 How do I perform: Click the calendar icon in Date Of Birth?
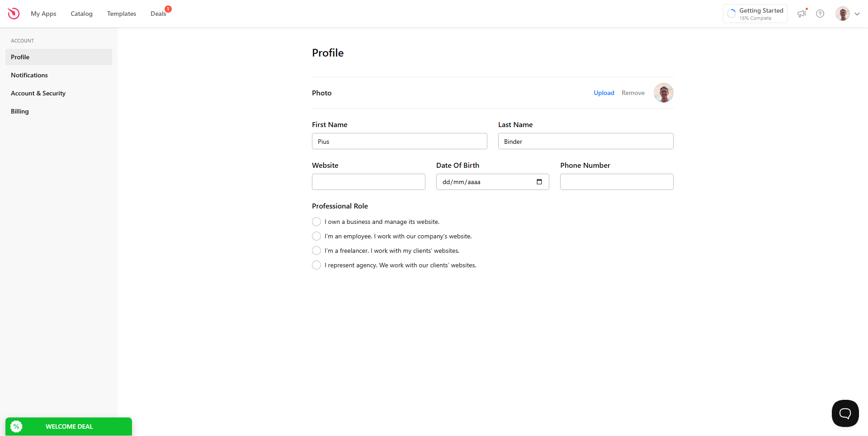(x=539, y=182)
